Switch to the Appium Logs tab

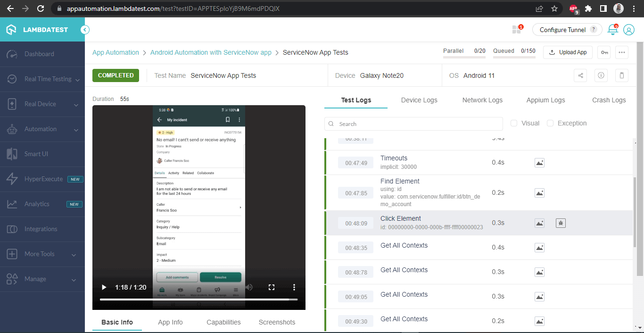[x=545, y=100]
